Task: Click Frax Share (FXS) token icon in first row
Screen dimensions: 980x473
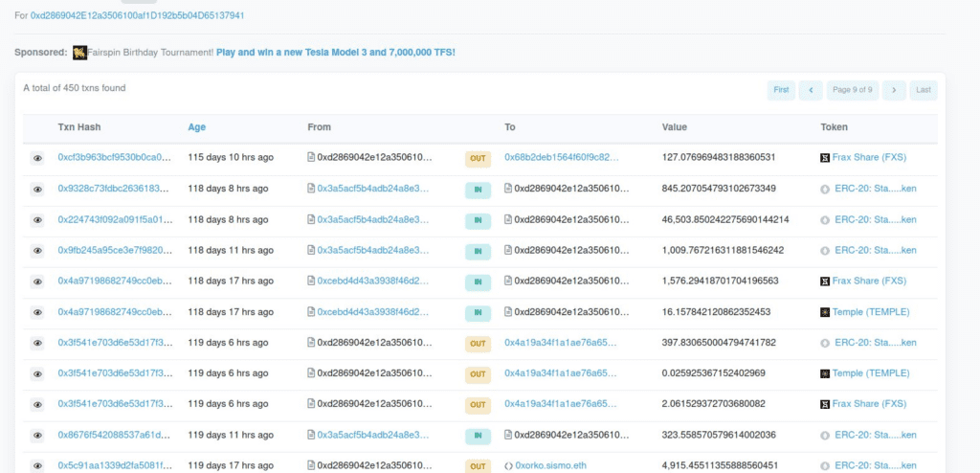Action: (825, 158)
